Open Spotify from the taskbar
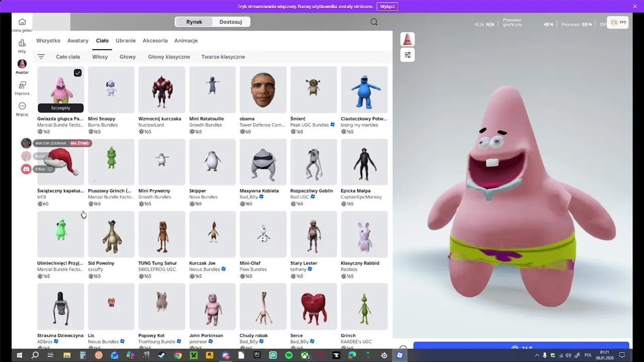Screen dimensions: 644x362 coord(289,355)
